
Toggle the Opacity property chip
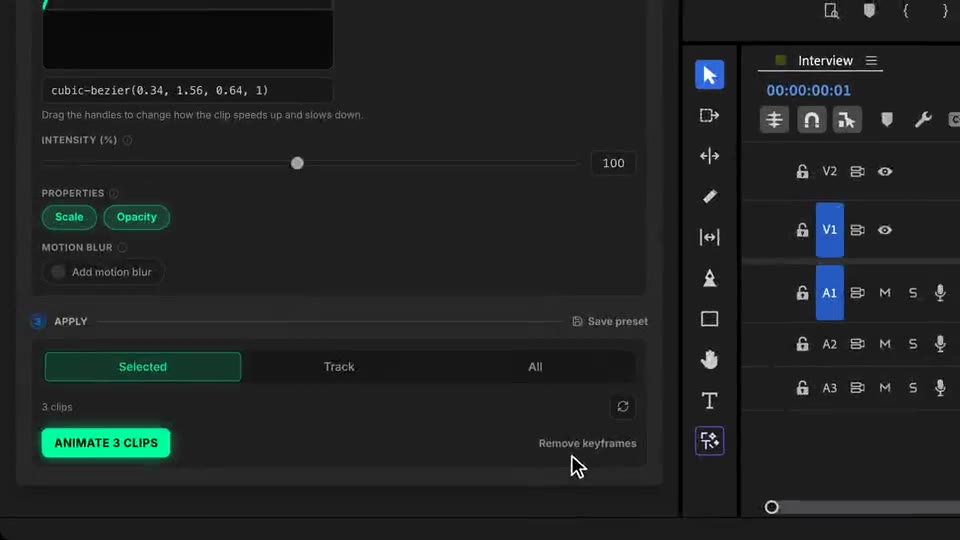point(137,217)
